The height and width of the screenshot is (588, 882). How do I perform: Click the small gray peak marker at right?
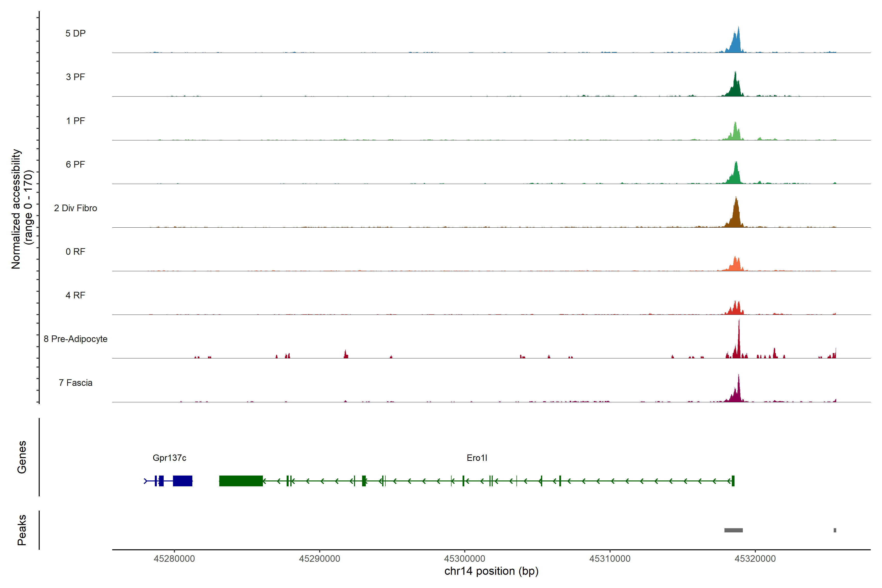tap(835, 530)
